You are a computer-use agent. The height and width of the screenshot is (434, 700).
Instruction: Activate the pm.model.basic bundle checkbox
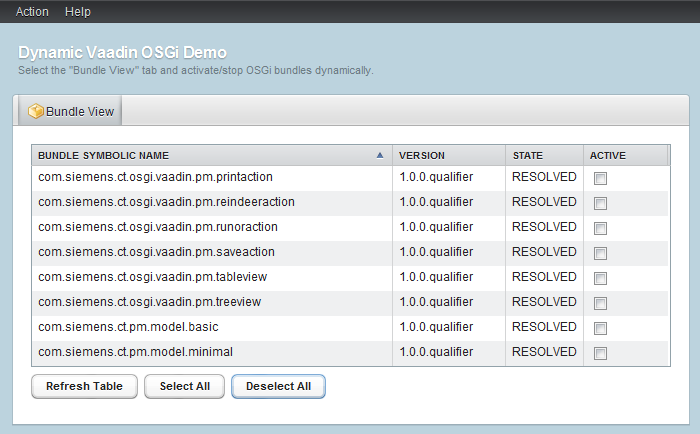pos(600,329)
